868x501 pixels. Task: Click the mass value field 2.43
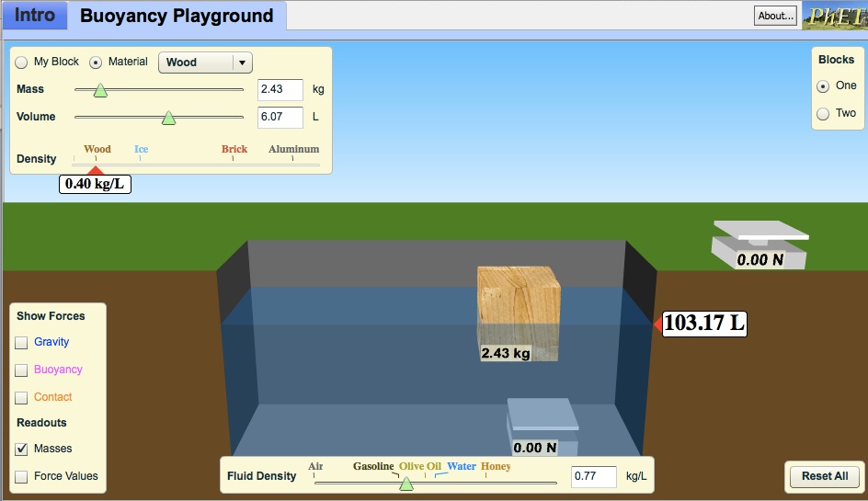click(280, 90)
